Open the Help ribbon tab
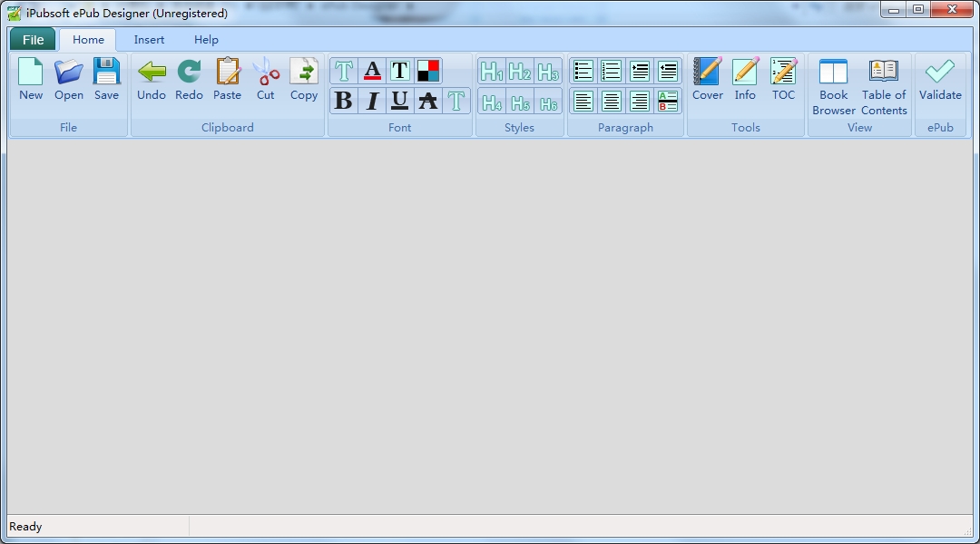Image resolution: width=980 pixels, height=544 pixels. click(x=206, y=40)
